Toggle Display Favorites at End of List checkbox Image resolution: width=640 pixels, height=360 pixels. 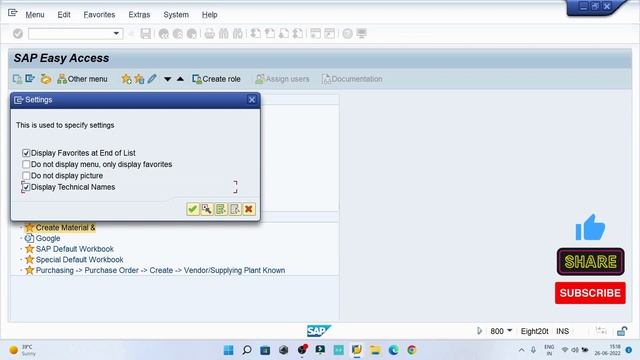(x=26, y=153)
